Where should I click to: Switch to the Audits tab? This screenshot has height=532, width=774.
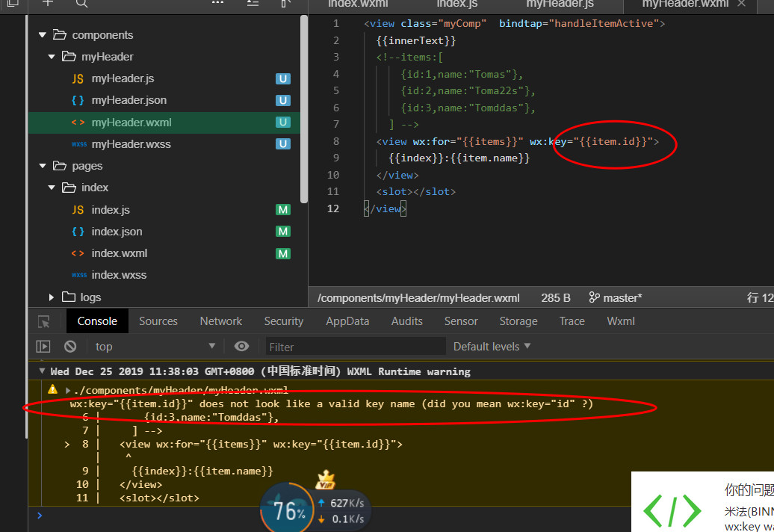point(406,321)
